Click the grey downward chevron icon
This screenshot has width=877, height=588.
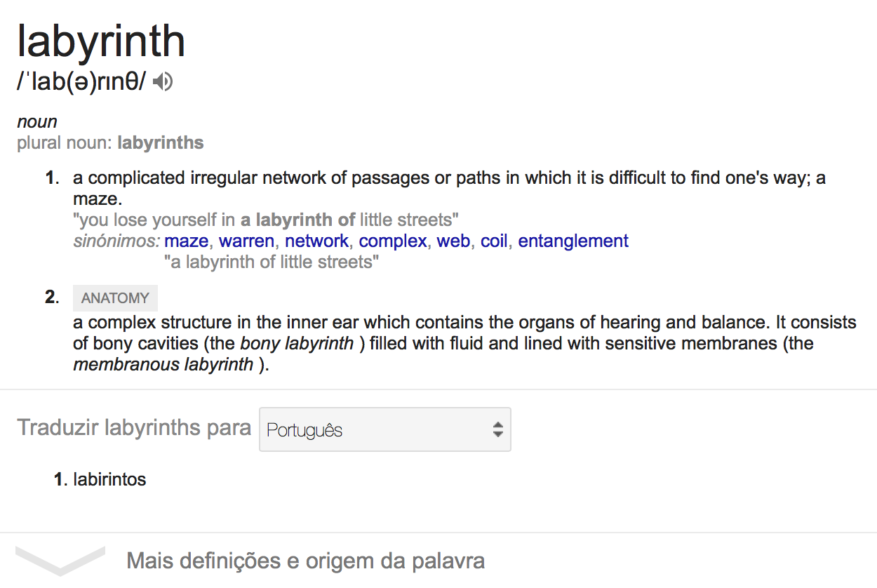pyautogui.click(x=60, y=559)
